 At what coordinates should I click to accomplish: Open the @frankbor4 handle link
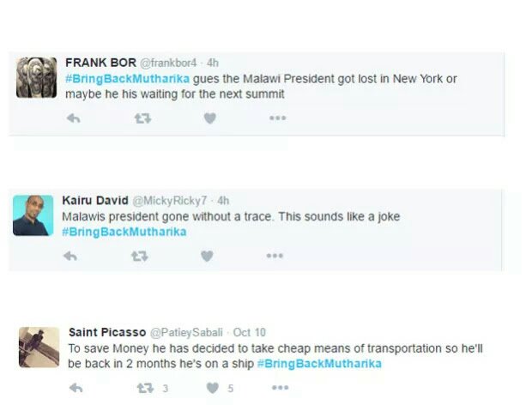[168, 63]
